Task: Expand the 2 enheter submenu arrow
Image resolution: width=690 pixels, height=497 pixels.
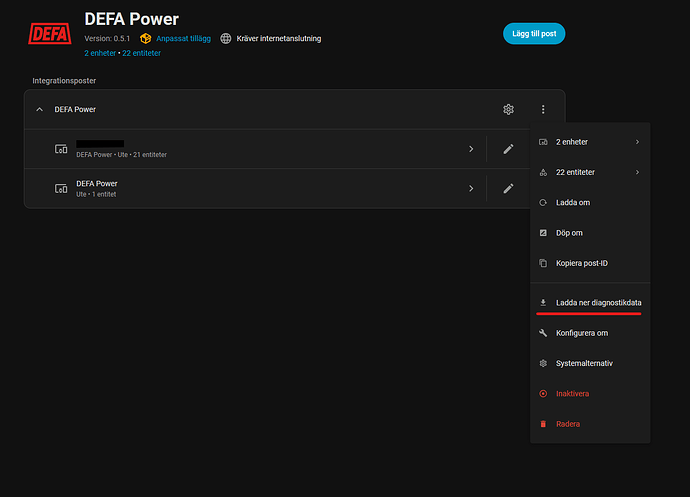Action: [x=637, y=142]
